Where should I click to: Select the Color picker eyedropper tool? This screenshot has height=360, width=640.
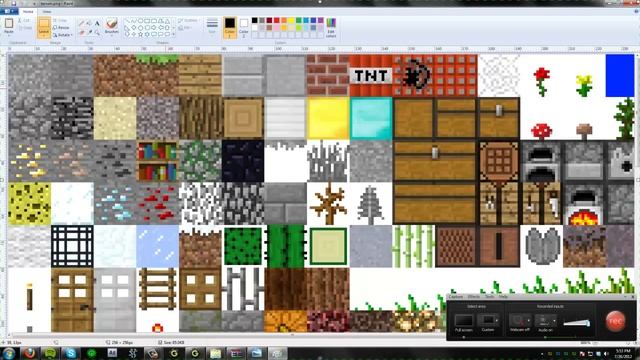point(89,32)
